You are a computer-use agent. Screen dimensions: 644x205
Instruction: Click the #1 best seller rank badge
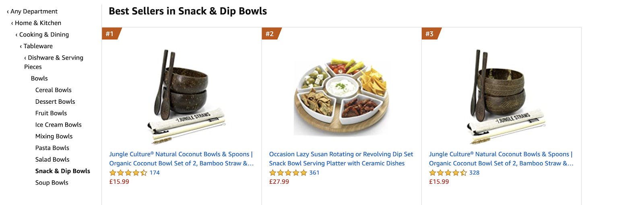111,34
